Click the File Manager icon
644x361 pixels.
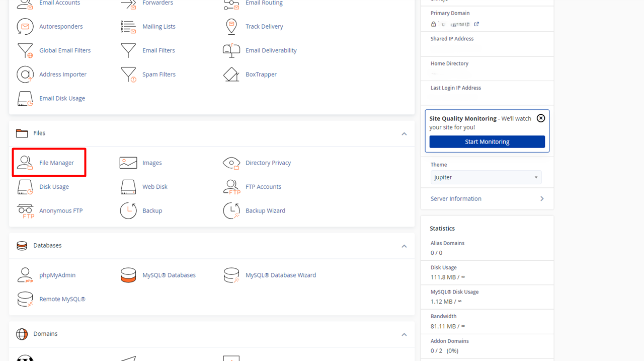pos(25,163)
